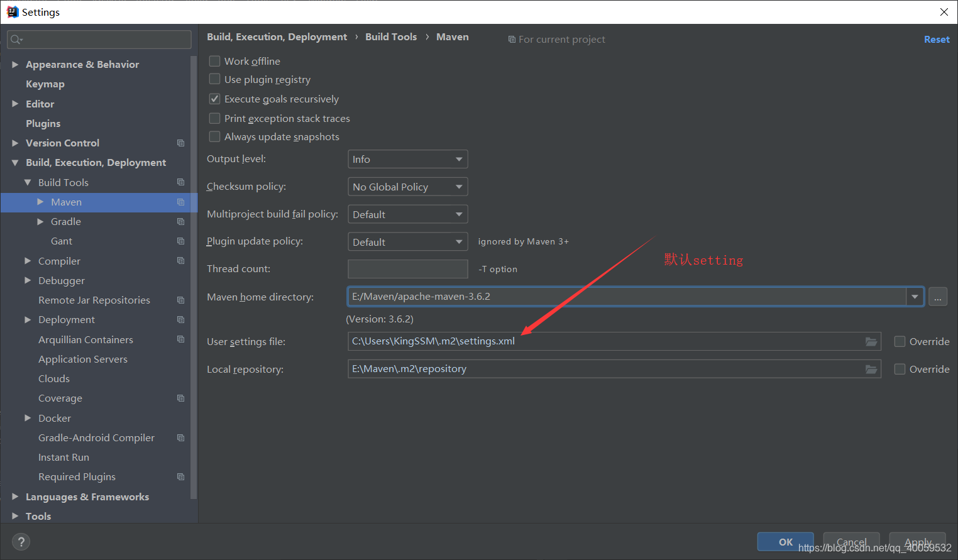Click the For current project indicator icon
The width and height of the screenshot is (958, 560).
tap(512, 40)
